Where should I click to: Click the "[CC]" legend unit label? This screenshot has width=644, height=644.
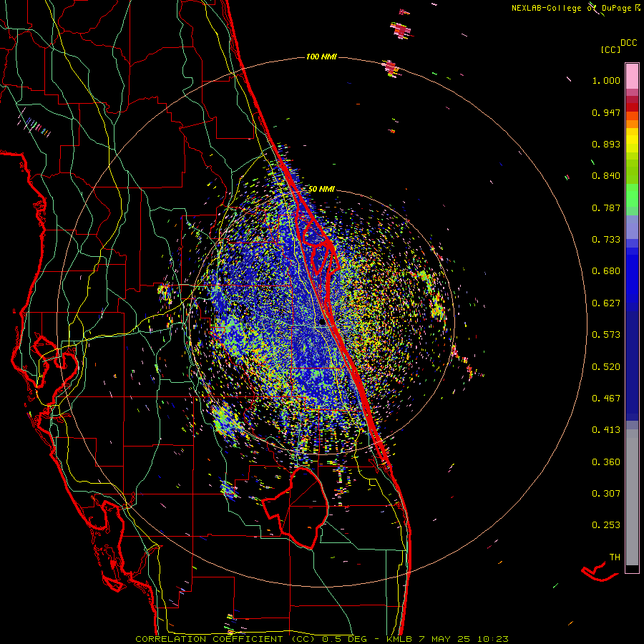coord(610,49)
